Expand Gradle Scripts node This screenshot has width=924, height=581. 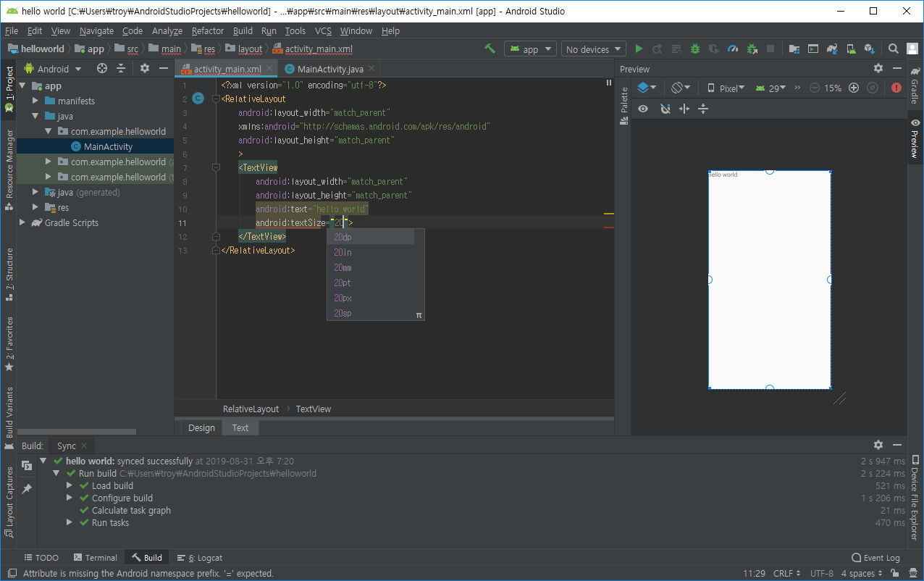click(22, 222)
